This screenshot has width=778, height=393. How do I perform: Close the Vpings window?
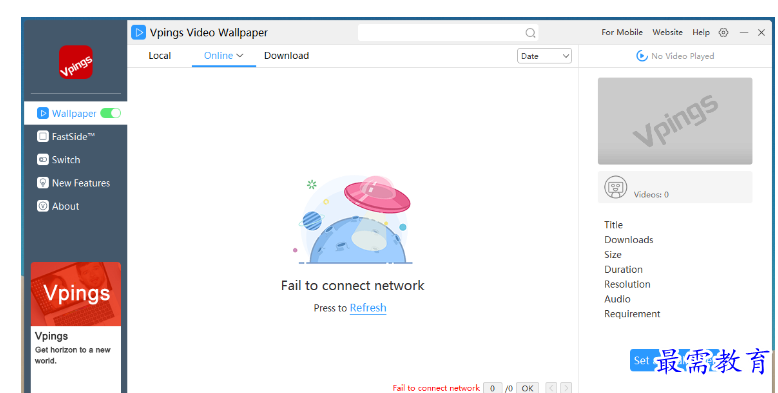click(761, 32)
